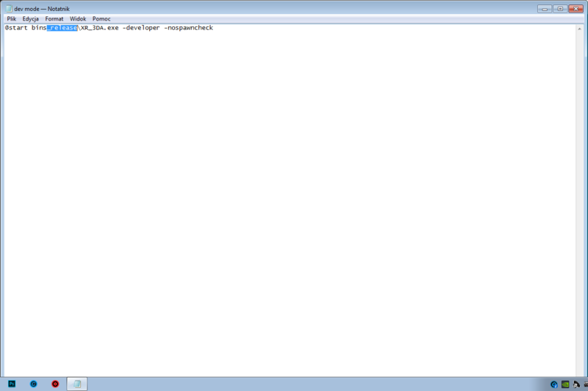Open the Edycja menu
Viewport: 588px width, 391px height.
30,18
